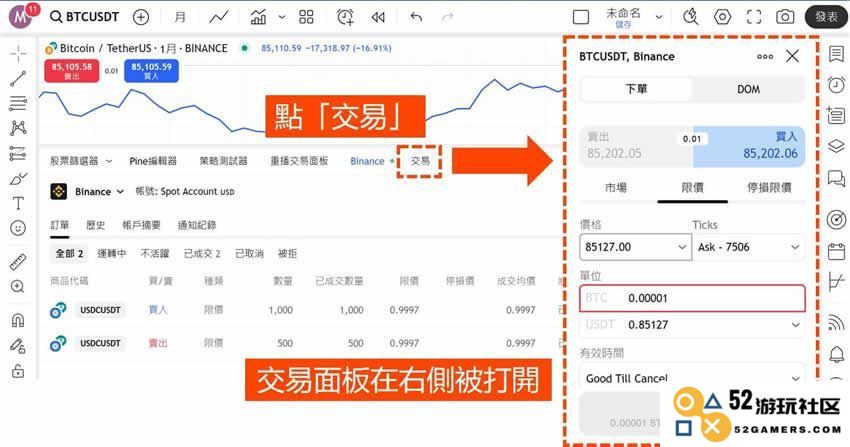This screenshot has height=447, width=850.
Task: Open the Good Till Cancel dropdown
Action: 692,378
